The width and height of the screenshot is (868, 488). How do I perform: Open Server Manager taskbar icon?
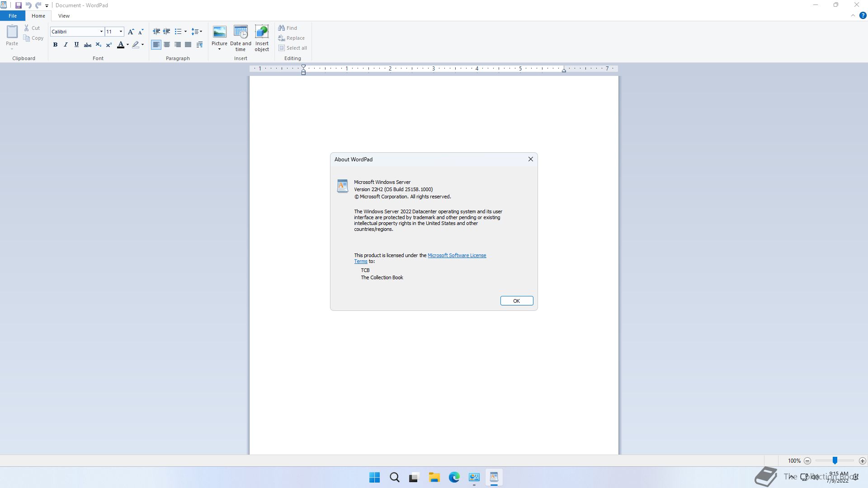tap(474, 478)
